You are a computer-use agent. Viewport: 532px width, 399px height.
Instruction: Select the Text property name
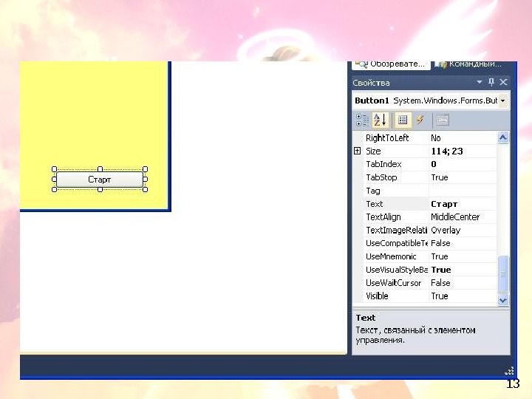374,204
